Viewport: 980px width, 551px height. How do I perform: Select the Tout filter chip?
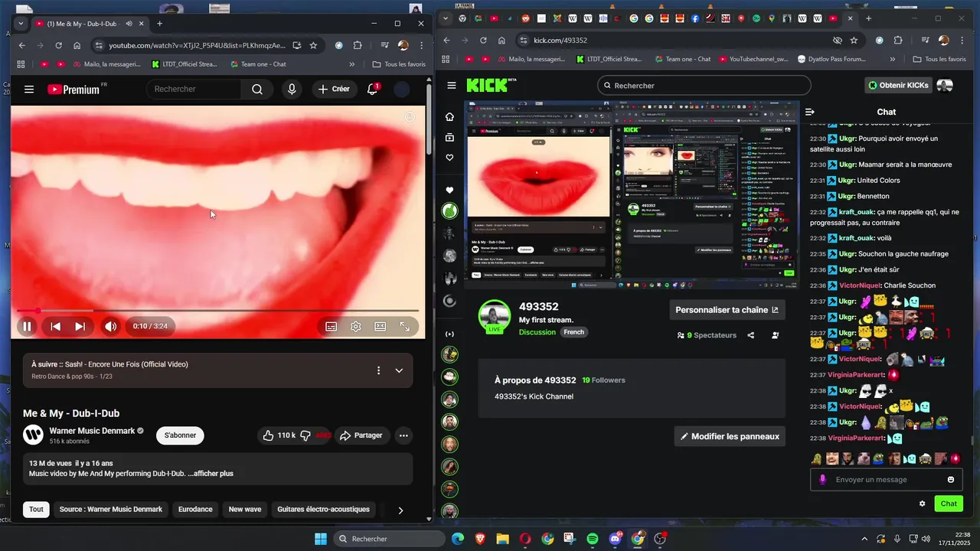(x=36, y=510)
